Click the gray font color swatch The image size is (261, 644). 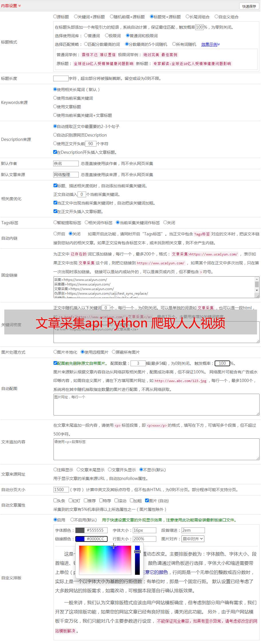tap(80, 530)
